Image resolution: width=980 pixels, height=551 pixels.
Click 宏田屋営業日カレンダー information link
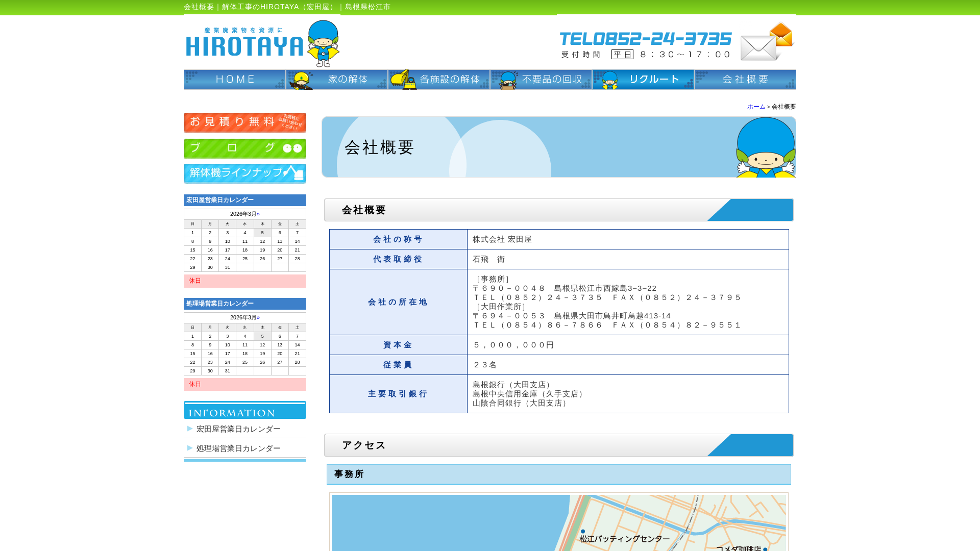pyautogui.click(x=238, y=429)
